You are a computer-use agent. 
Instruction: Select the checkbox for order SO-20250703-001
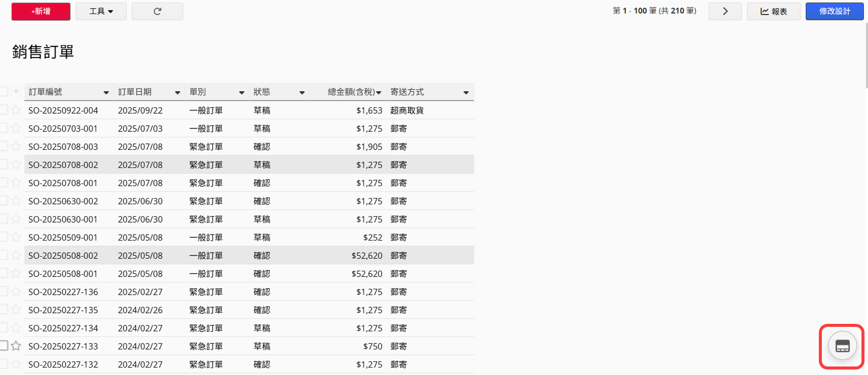pos(4,128)
